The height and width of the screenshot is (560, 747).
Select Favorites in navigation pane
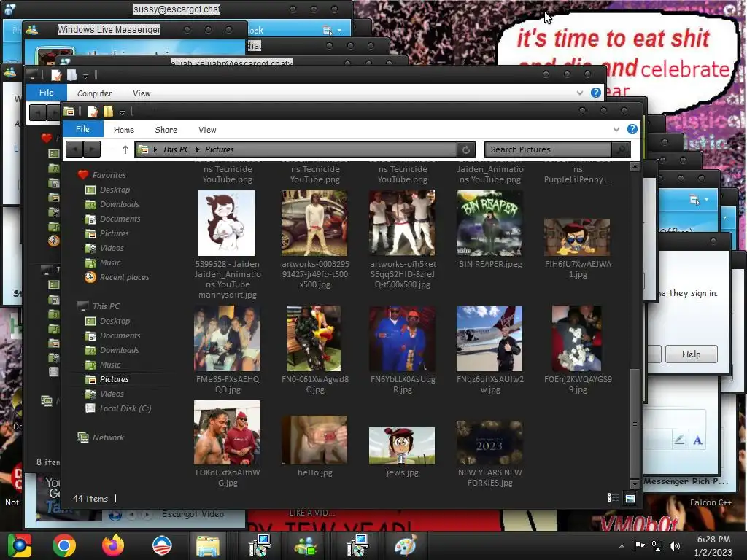[x=109, y=175]
